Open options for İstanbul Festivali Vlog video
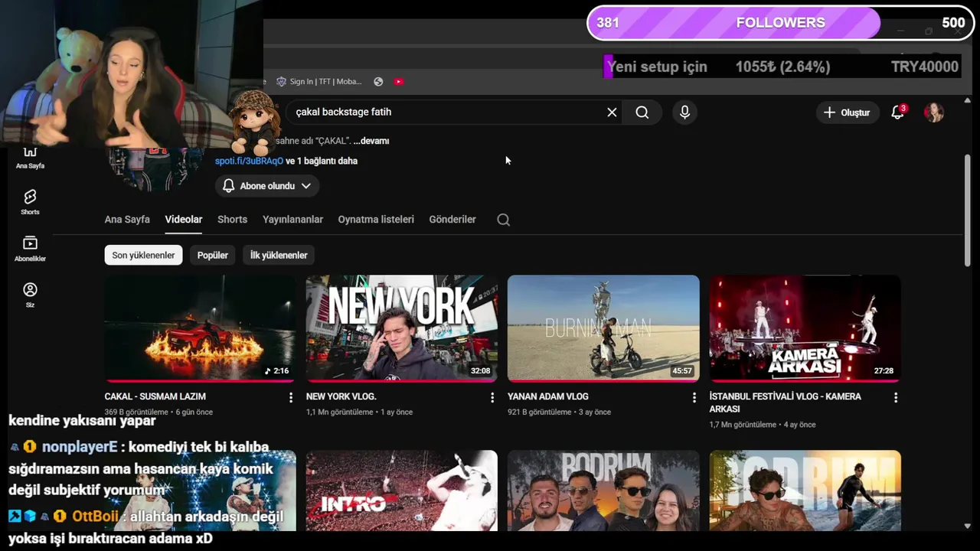 [896, 398]
